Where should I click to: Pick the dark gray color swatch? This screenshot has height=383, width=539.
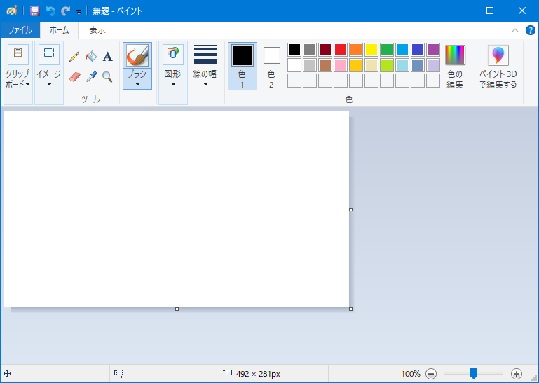[310, 50]
